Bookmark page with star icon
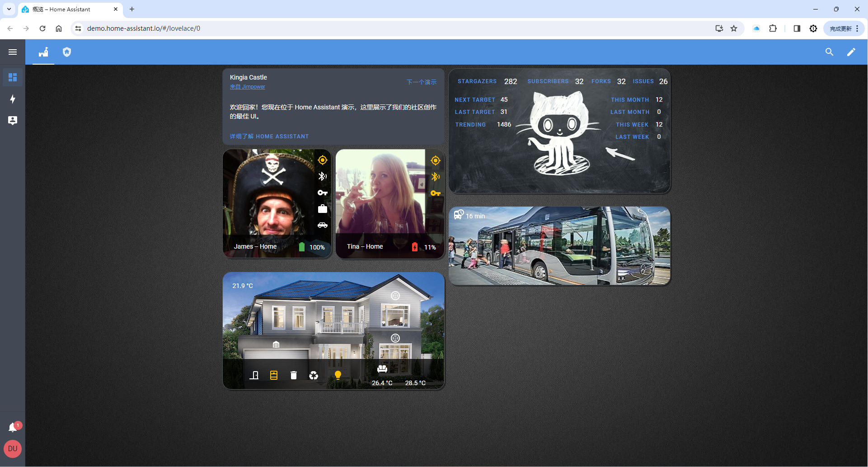Viewport: 868px width, 467px height. (734, 28)
